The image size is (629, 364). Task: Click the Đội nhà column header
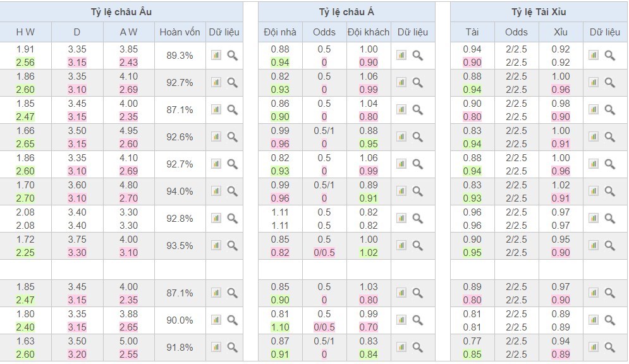coord(280,32)
